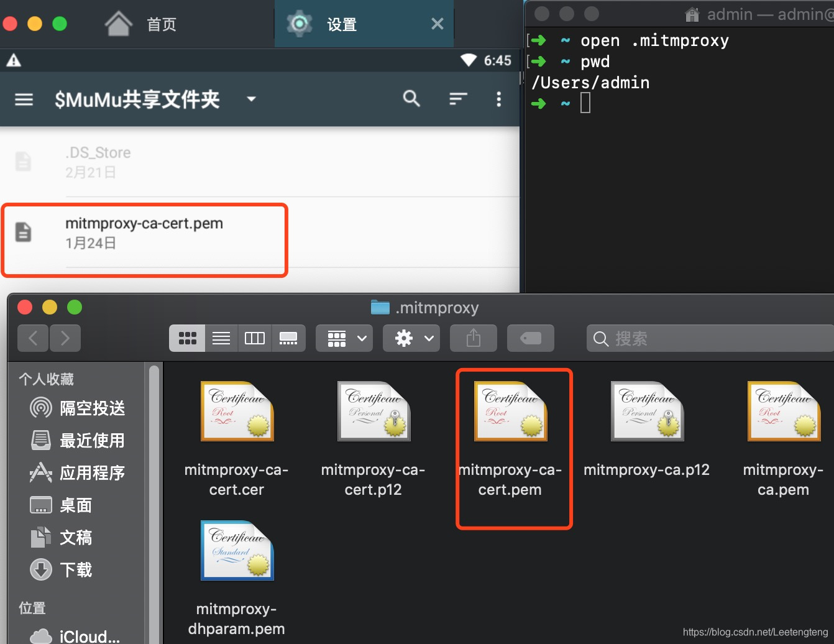Open 应用程序 Applications in Finder sidebar
This screenshot has height=644, width=834.
coord(78,473)
